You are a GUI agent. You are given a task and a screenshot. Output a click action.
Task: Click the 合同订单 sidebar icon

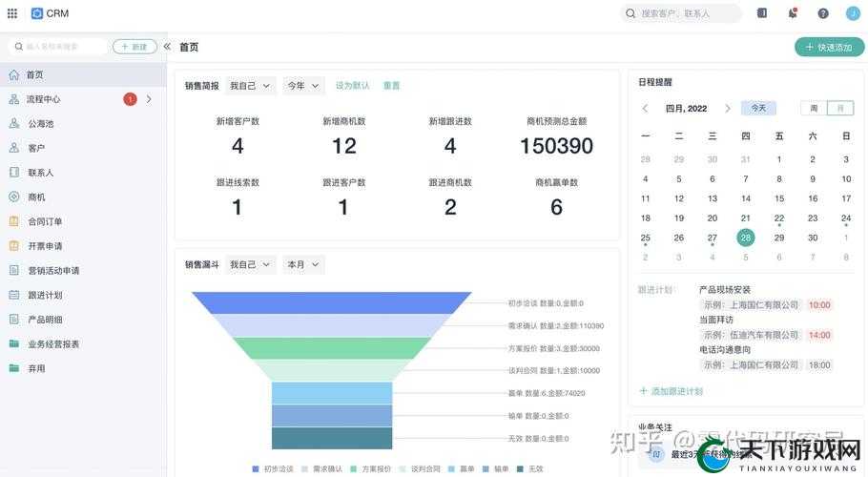(14, 221)
